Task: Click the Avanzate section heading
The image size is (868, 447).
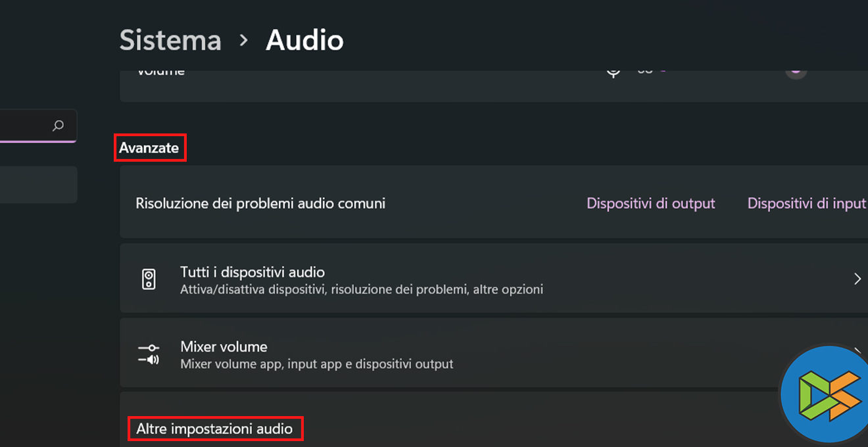Action: (149, 148)
